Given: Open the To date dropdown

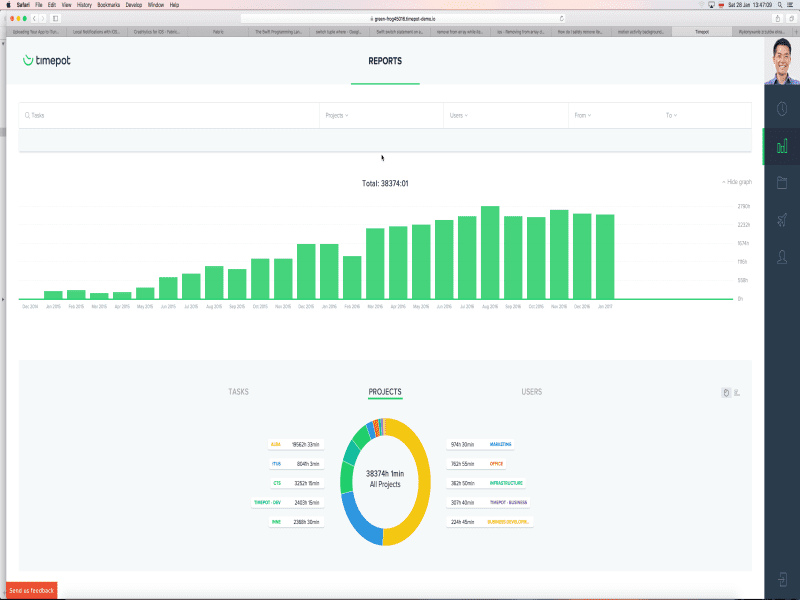Looking at the screenshot, I should pyautogui.click(x=671, y=116).
